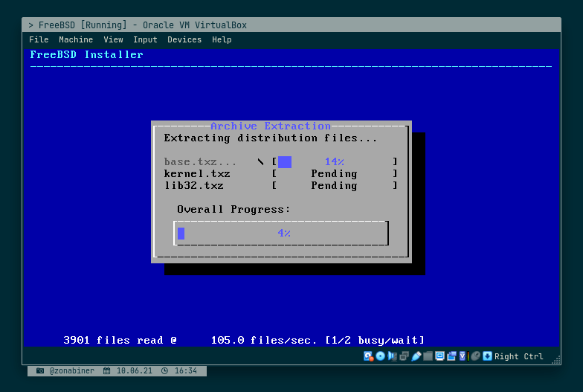583x392 pixels.
Task: Click the shared folders indicator icon
Action: [x=428, y=356]
